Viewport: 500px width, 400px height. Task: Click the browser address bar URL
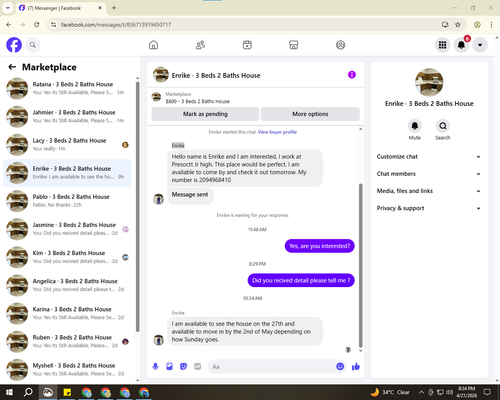point(116,25)
